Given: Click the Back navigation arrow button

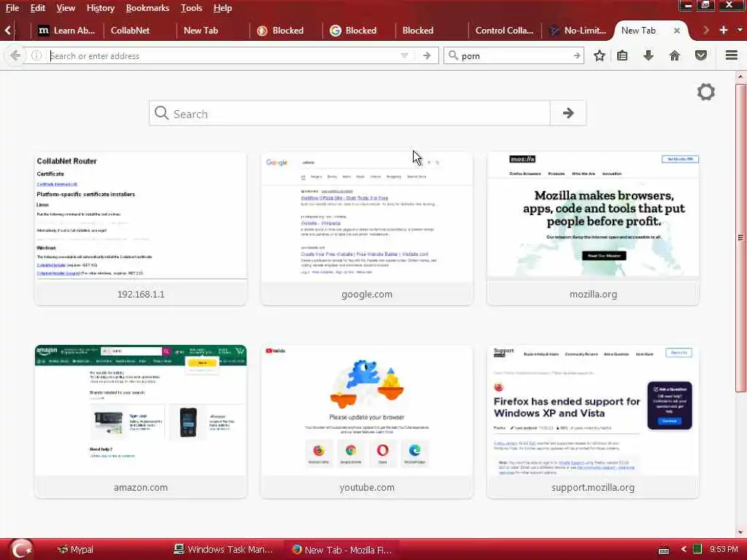Looking at the screenshot, I should (x=15, y=55).
